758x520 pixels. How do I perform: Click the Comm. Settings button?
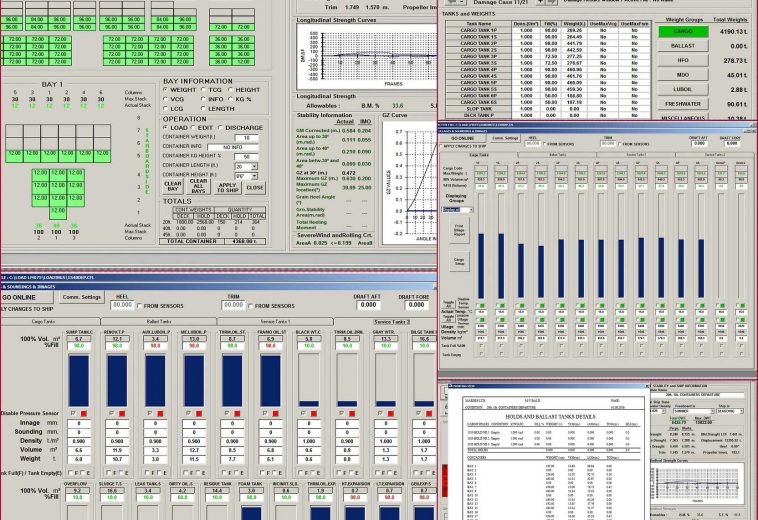(82, 297)
